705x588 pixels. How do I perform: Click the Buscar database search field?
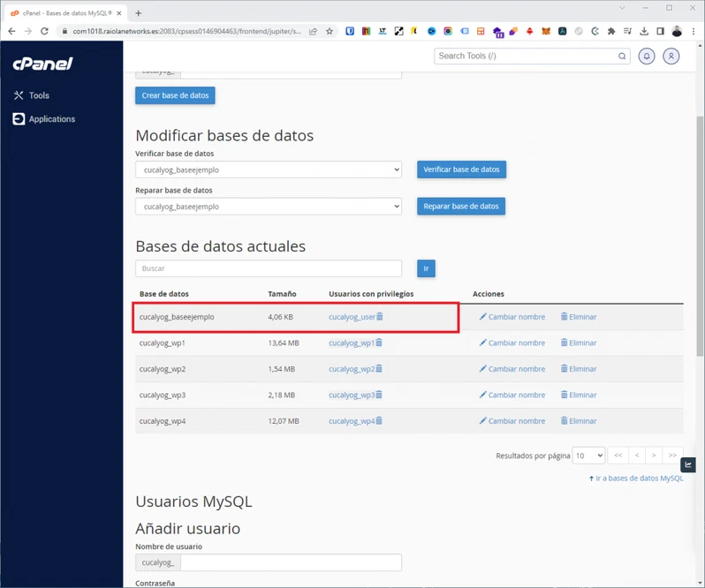(269, 268)
